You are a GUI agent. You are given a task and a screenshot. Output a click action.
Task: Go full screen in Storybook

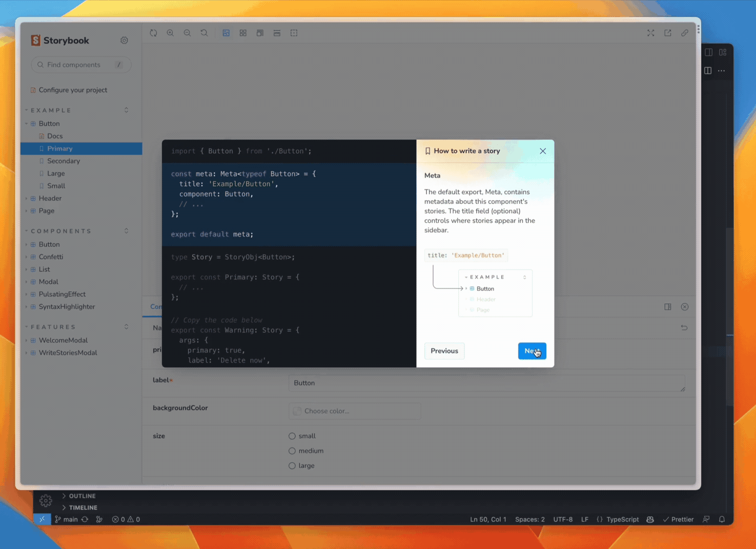pos(650,33)
